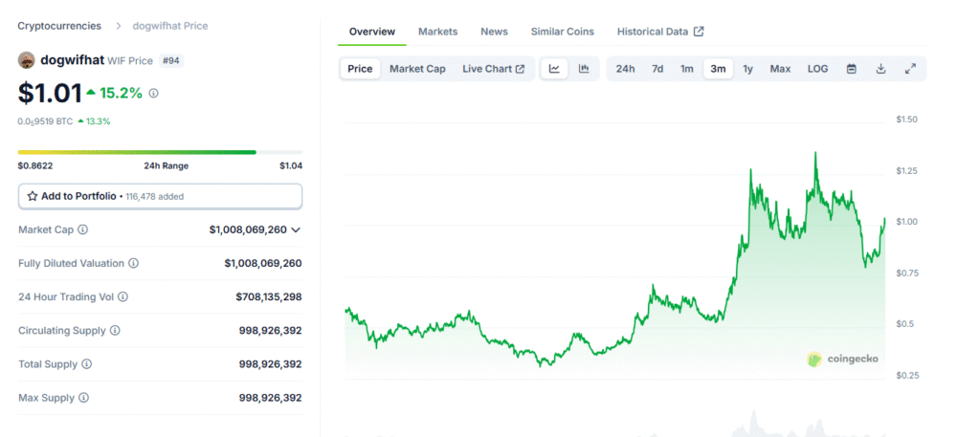Open the Market Cap info tooltip icon
Viewport: 980px width, 437px height.
coord(82,229)
